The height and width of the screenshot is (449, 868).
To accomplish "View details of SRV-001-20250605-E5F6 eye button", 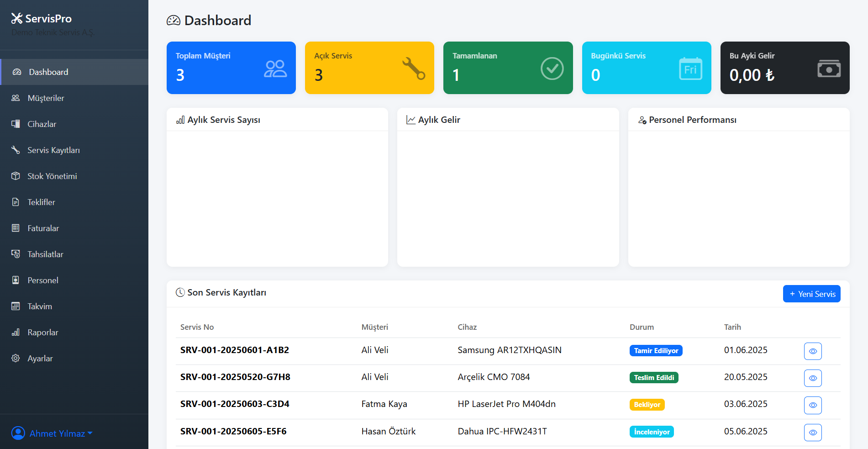I will (x=813, y=433).
